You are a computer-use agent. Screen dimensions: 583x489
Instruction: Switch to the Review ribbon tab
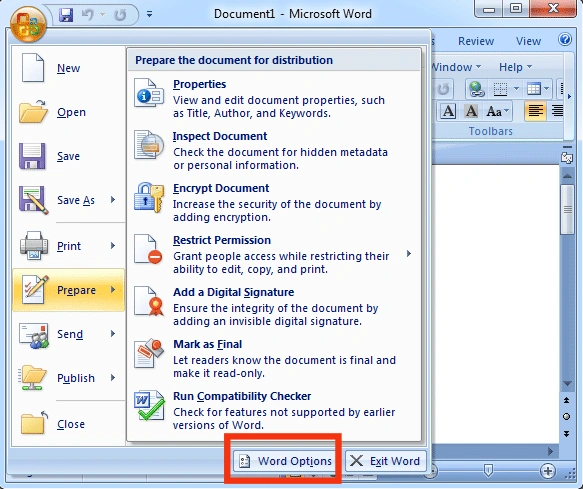coord(476,41)
